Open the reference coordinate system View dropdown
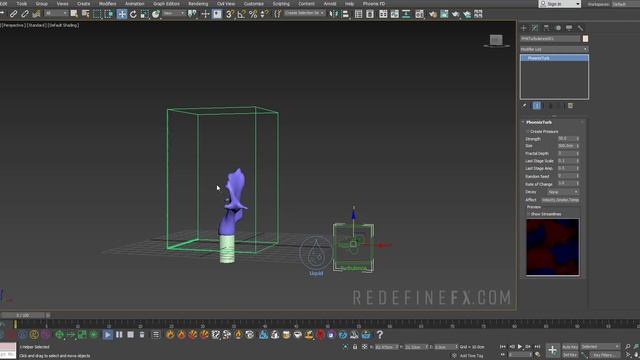The width and height of the screenshot is (640, 360). click(173, 13)
